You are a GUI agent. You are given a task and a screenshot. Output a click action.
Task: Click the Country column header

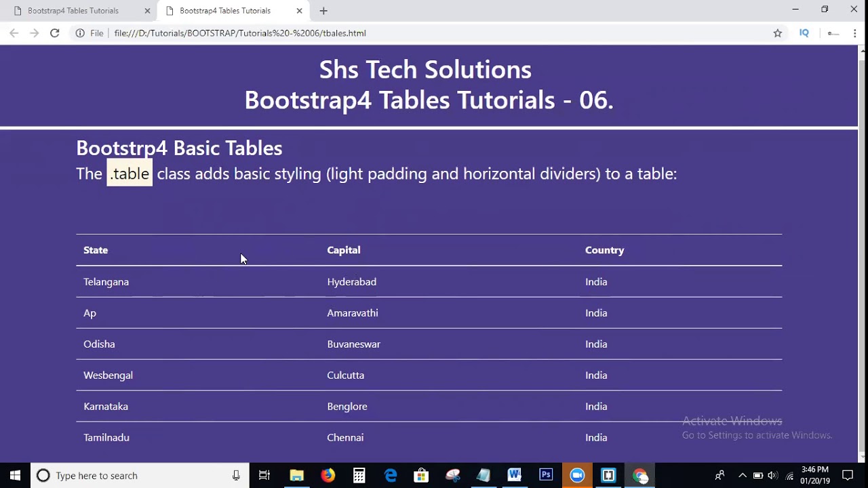(605, 250)
